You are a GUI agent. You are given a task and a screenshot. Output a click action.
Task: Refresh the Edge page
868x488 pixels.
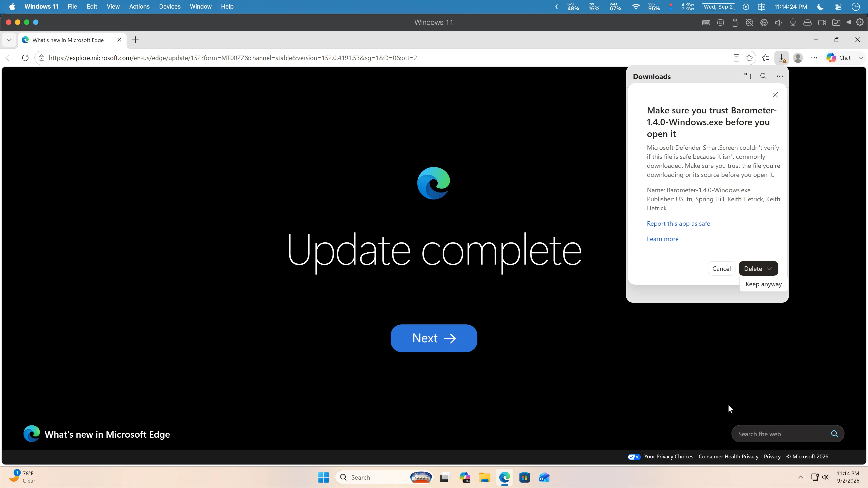point(25,58)
